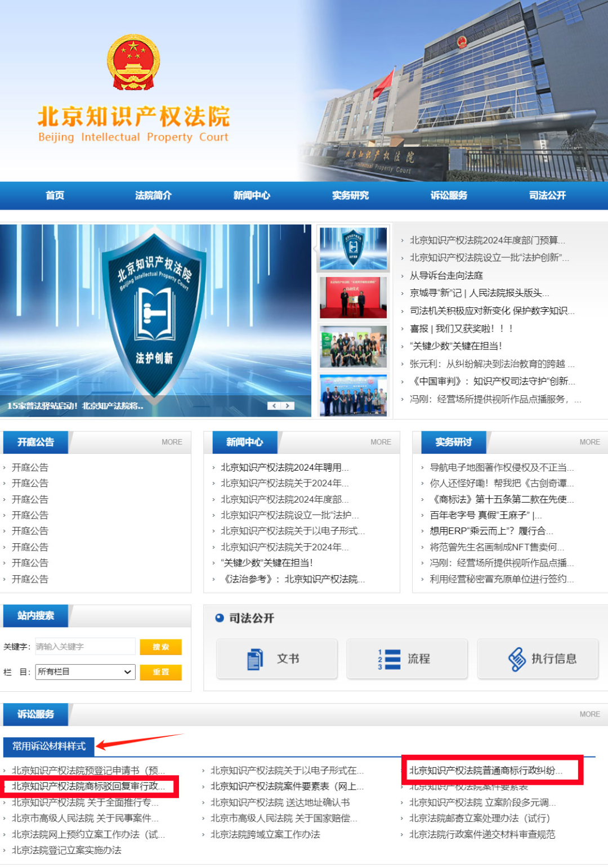
Task: Expand the 所有栏目 category dropdown
Action: tap(86, 672)
